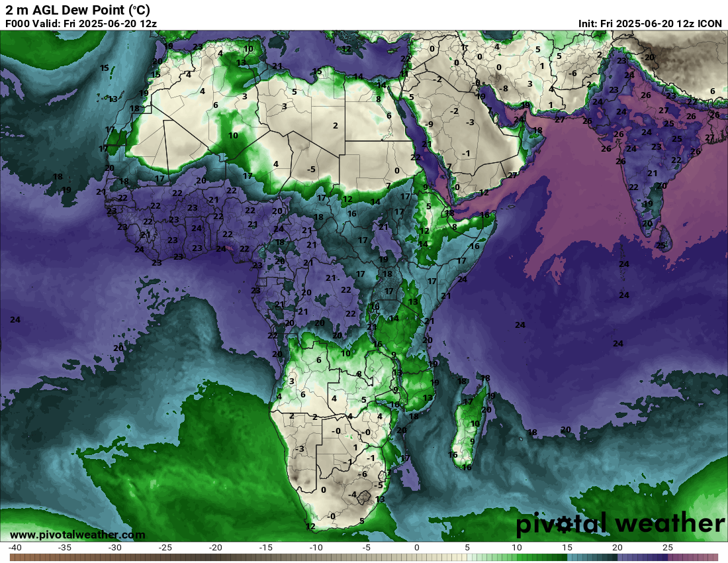Viewport: 728px width, 563px height.
Task: Click the -15 label on the color scale
Action: tap(265, 548)
